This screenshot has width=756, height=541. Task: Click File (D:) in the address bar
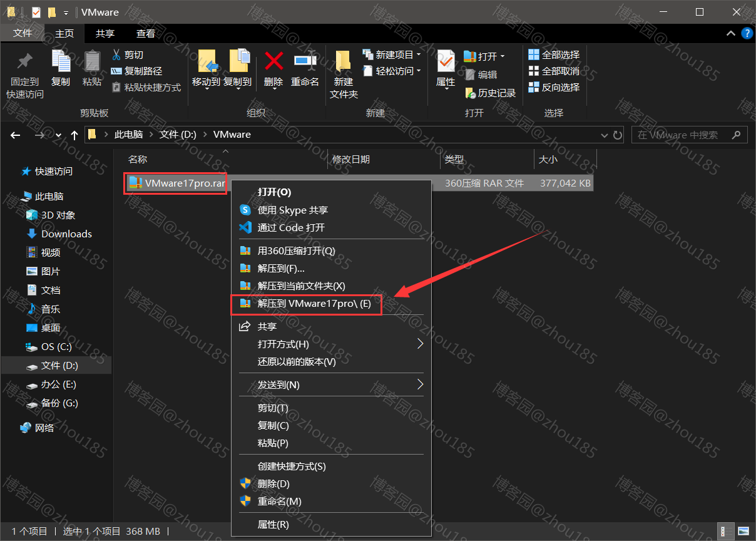click(178, 135)
